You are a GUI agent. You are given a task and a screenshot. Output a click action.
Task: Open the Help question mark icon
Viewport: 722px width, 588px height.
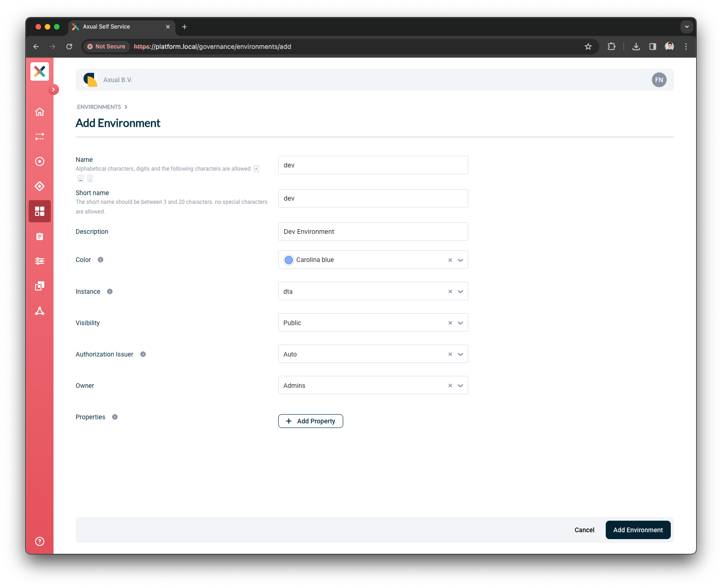pos(40,541)
